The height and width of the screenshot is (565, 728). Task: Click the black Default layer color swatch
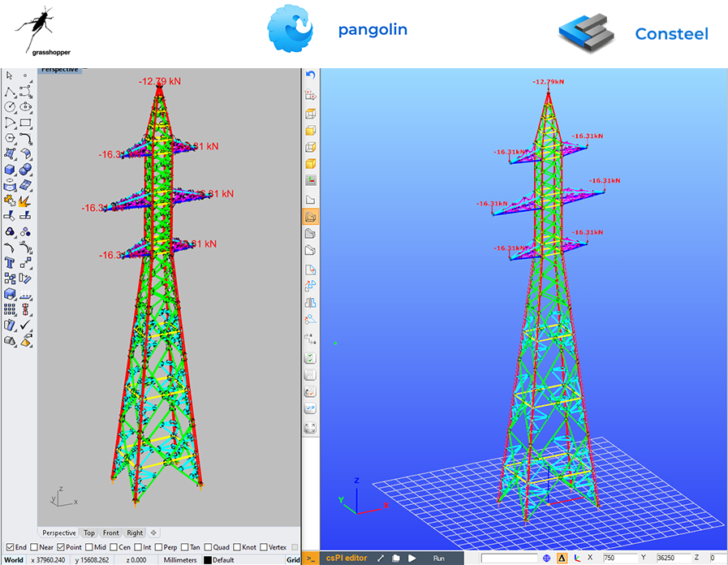coord(208,559)
